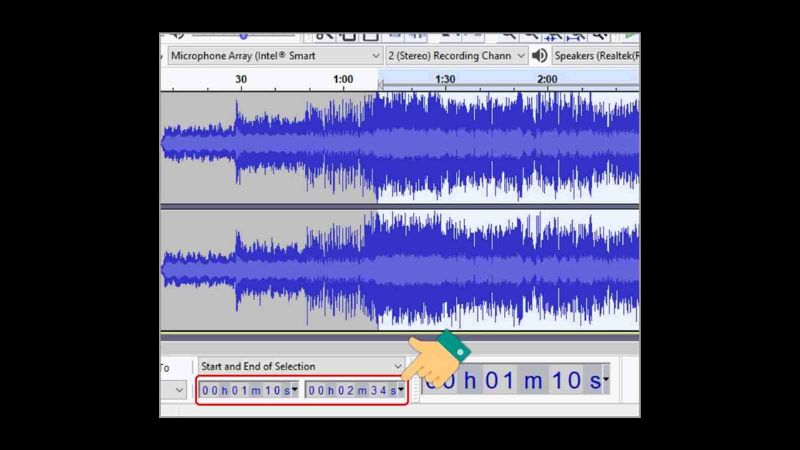The width and height of the screenshot is (800, 450).
Task: Click the selection start marker triangle on ruler
Action: point(381,85)
